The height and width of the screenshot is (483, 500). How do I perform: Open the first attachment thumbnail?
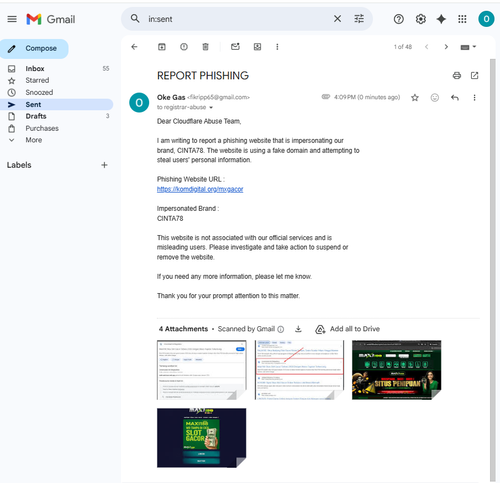pos(202,370)
